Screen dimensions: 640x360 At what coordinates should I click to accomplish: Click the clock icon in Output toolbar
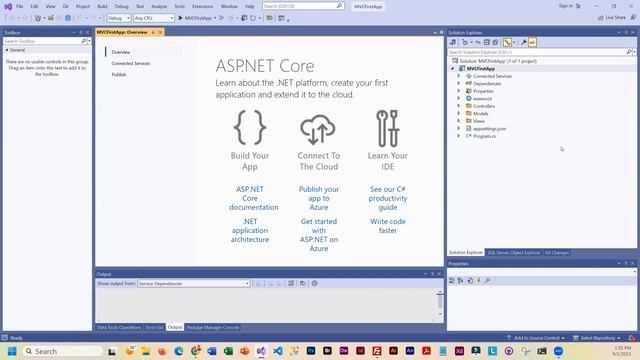[314, 283]
